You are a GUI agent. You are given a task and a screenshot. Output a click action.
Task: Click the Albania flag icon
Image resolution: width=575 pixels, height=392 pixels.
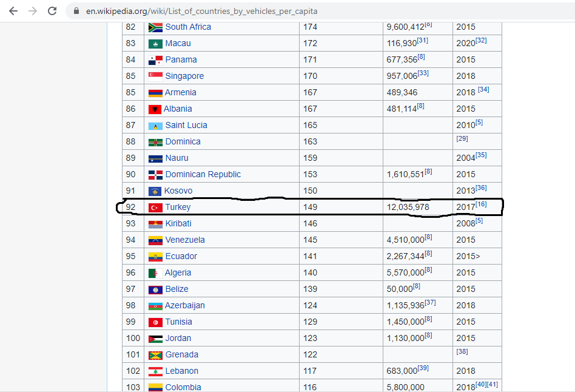click(155, 109)
